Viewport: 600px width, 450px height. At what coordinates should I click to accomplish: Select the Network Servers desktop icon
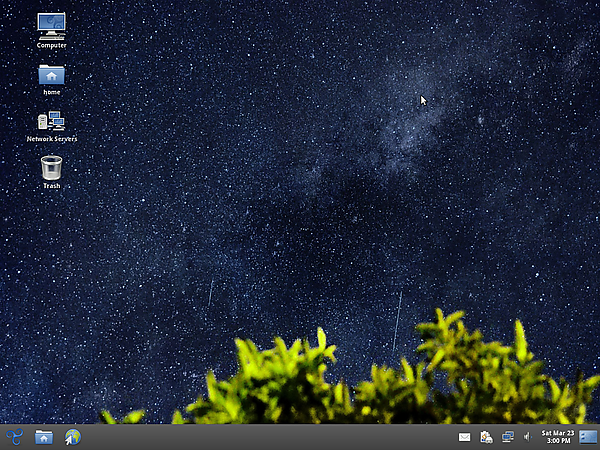[51, 120]
